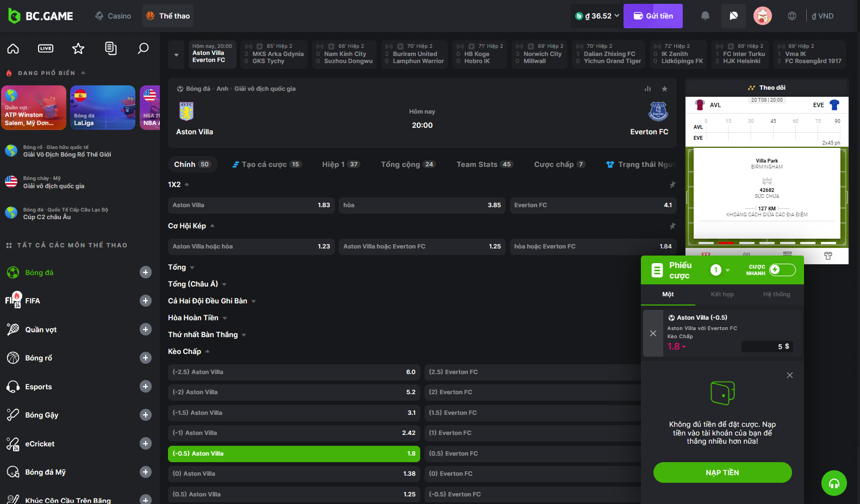Screen dimensions: 860x504
Task: Select the (-1) Aston Villa 2.42 odds
Action: [294, 433]
